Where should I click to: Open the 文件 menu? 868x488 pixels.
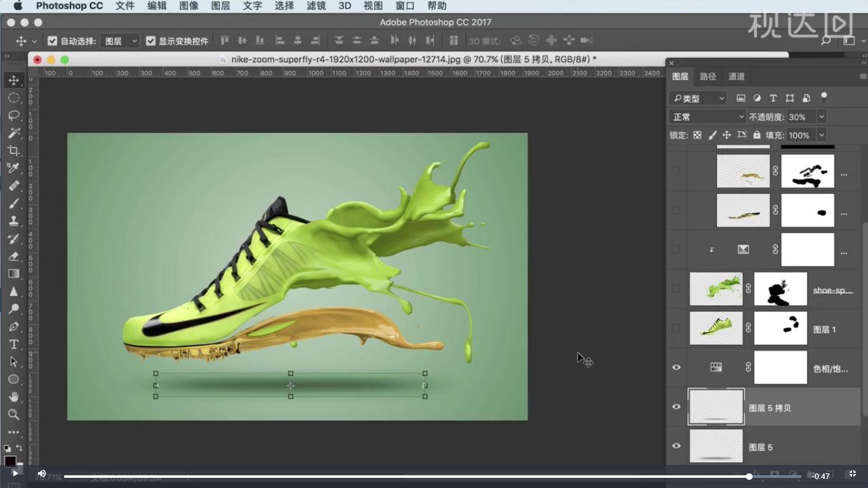(x=125, y=6)
